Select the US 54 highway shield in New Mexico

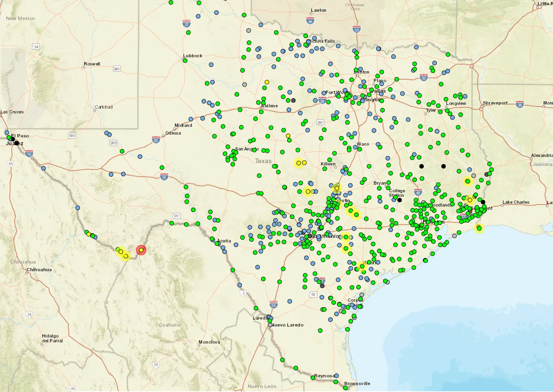[x=36, y=47]
